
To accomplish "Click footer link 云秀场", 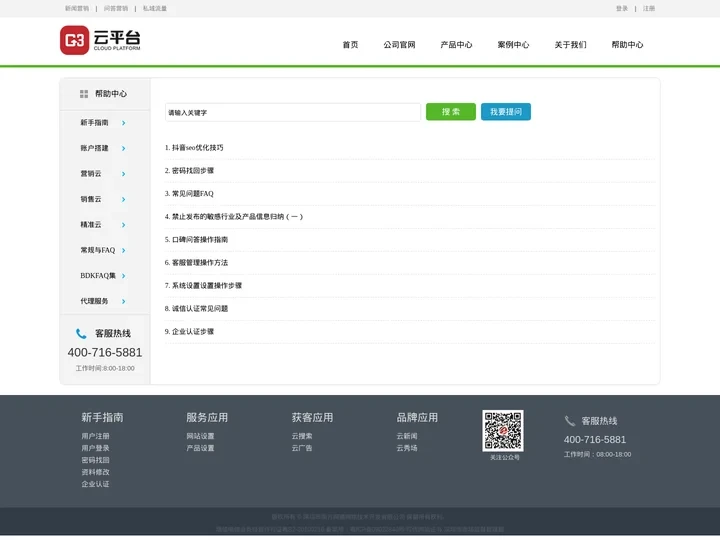I will tap(407, 448).
